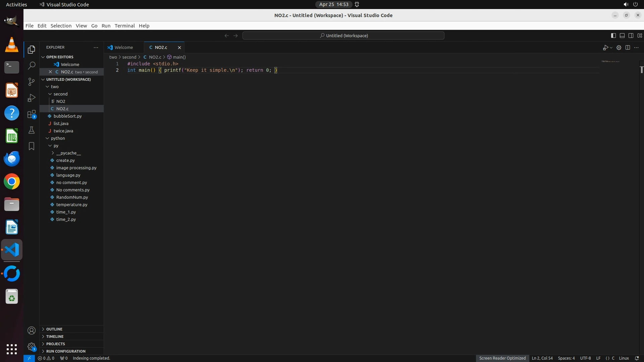This screenshot has width=644, height=362.
Task: Click the editor minimap preview
Action: click(610, 62)
